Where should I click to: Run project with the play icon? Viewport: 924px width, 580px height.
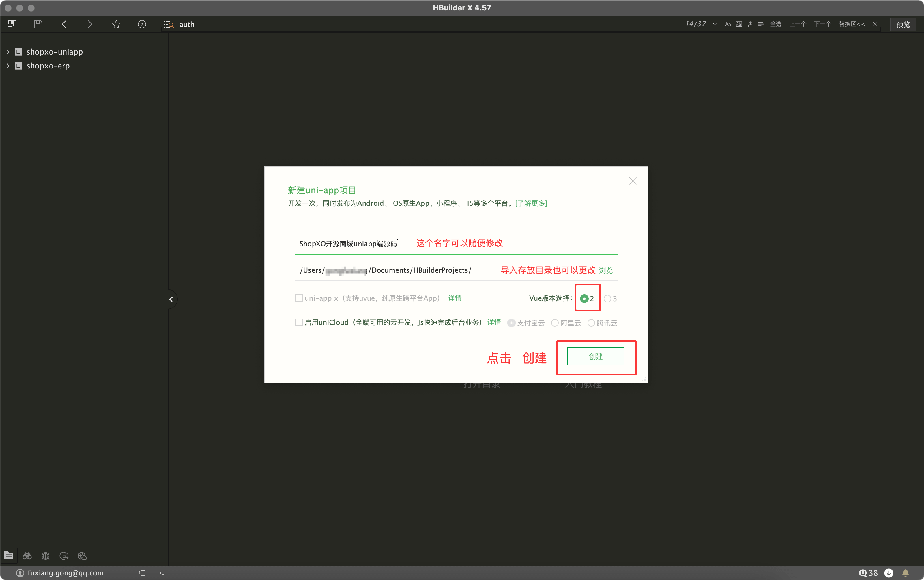point(142,24)
